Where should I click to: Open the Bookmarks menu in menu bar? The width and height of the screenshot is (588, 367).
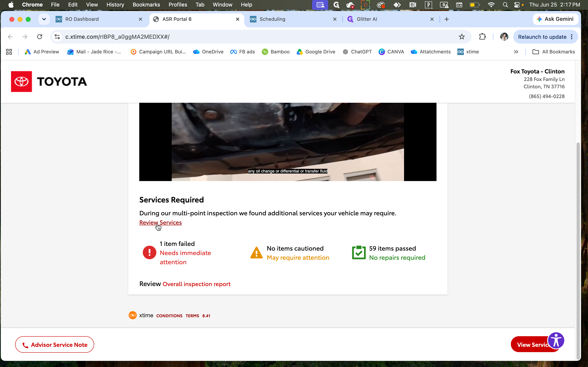pos(146,5)
